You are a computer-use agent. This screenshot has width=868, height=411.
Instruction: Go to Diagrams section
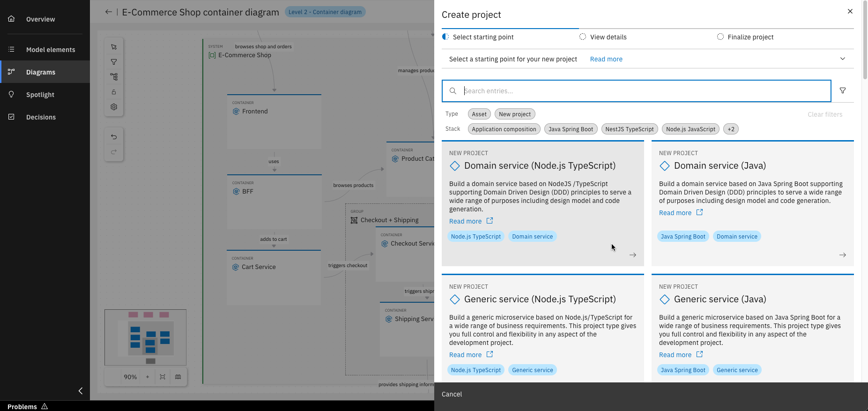pyautogui.click(x=45, y=72)
